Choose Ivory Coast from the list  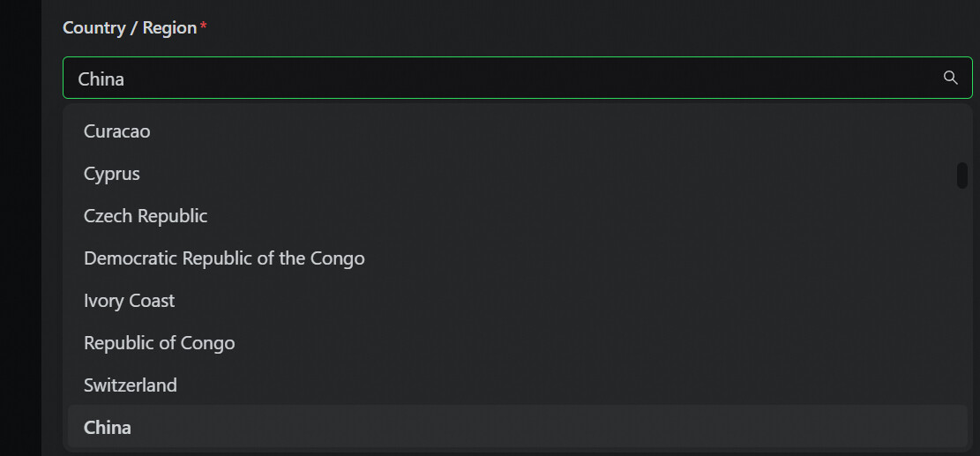tap(130, 301)
